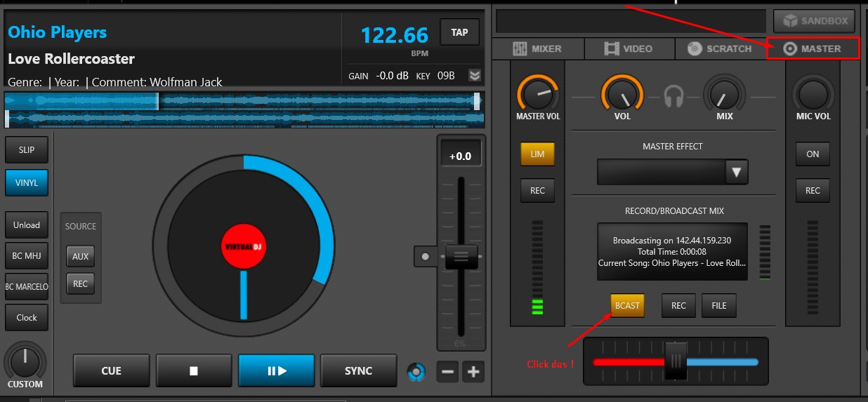The width and height of the screenshot is (868, 402).
Task: Toggle the BCAST broadcast button
Action: click(627, 305)
